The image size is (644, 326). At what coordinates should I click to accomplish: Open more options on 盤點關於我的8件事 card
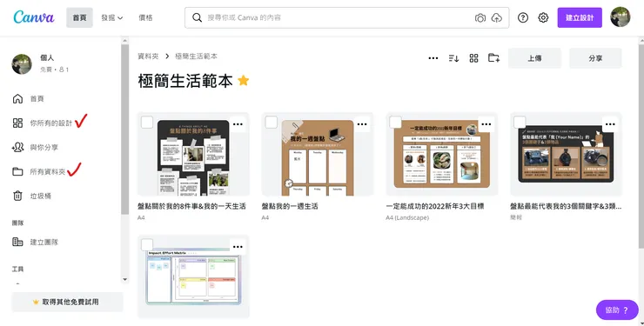pos(238,124)
